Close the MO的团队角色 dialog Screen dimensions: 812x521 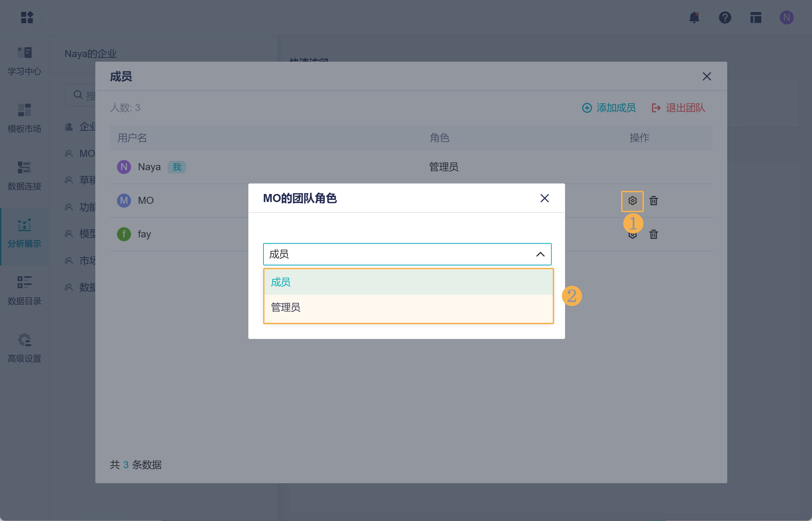(x=544, y=199)
